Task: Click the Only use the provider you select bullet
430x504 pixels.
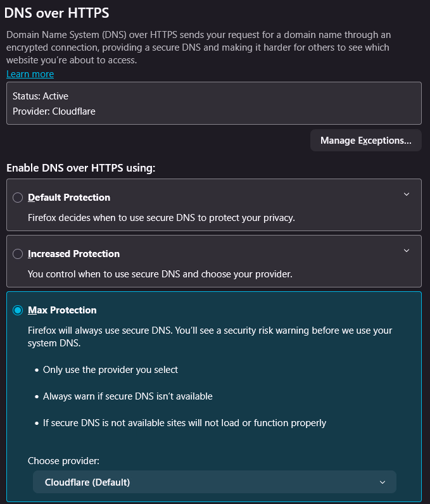Action: coord(110,370)
